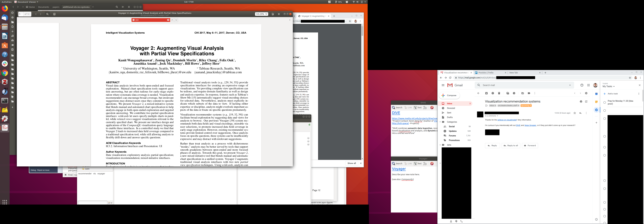644x224 pixels.
Task: Check the third task circle in Tasks
Action: point(604,119)
